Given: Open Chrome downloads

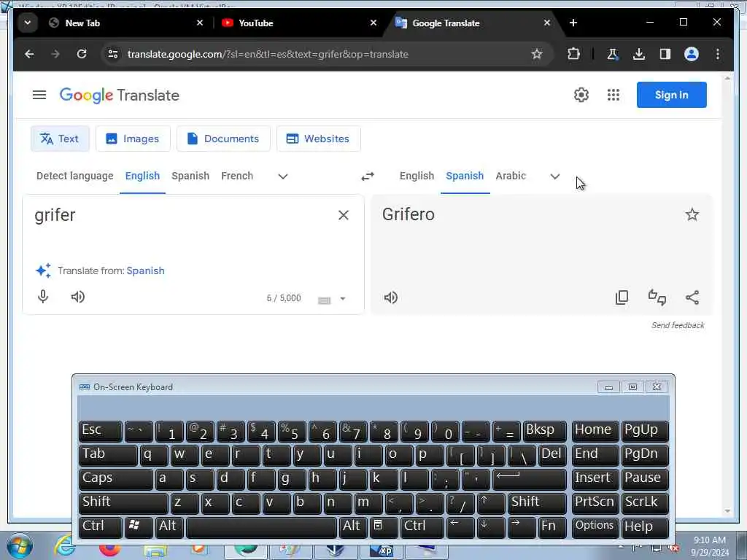Looking at the screenshot, I should point(639,54).
